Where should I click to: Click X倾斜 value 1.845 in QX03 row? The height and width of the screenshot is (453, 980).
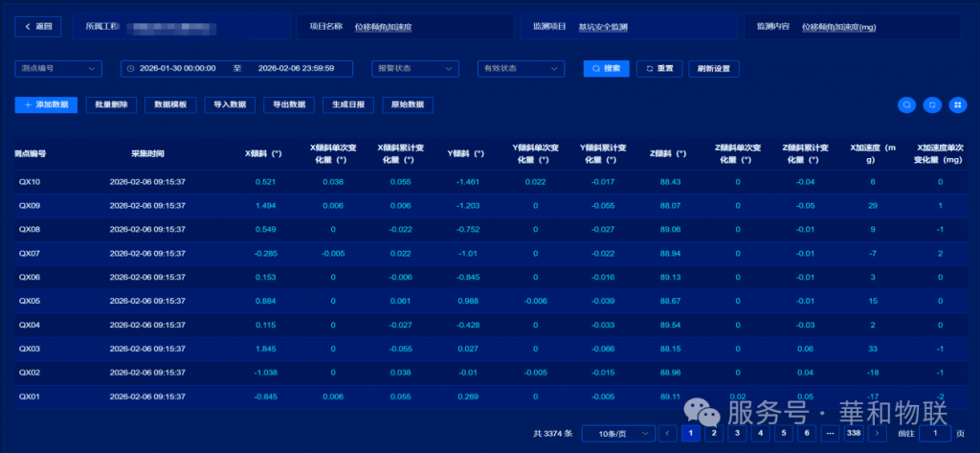pyautogui.click(x=265, y=349)
